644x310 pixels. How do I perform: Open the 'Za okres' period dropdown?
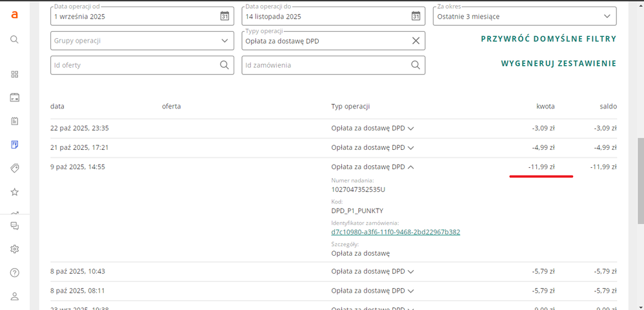pos(607,16)
